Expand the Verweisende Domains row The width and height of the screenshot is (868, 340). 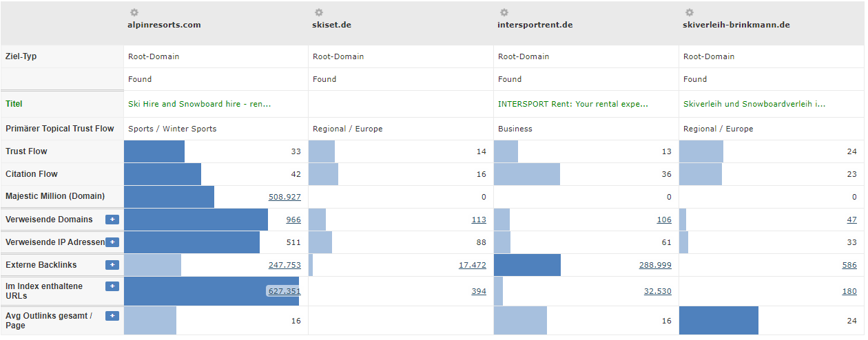pos(112,220)
